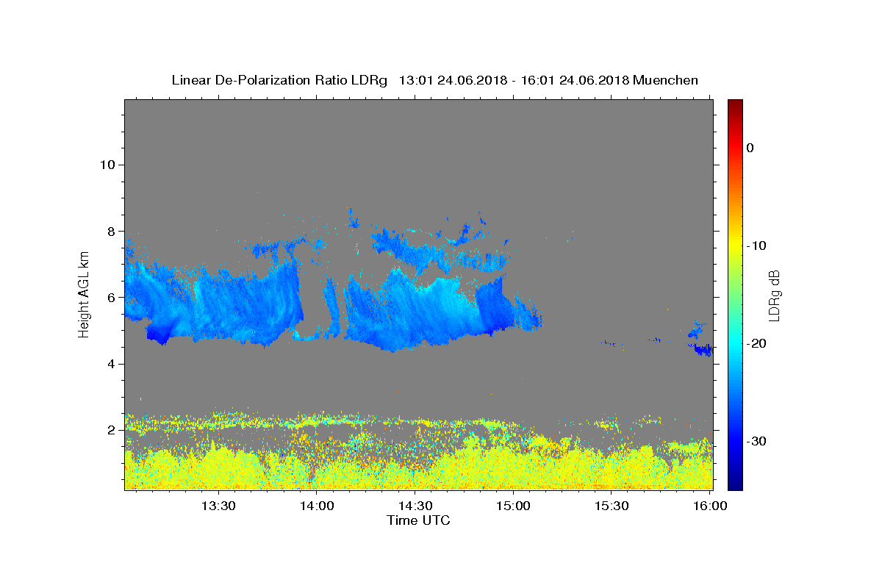Click the dark red top of colorbar

[735, 105]
